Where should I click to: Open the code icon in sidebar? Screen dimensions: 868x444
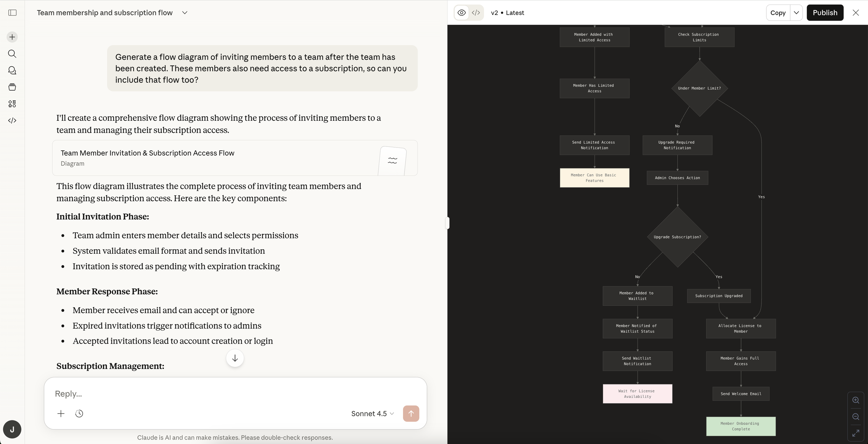pyautogui.click(x=12, y=120)
